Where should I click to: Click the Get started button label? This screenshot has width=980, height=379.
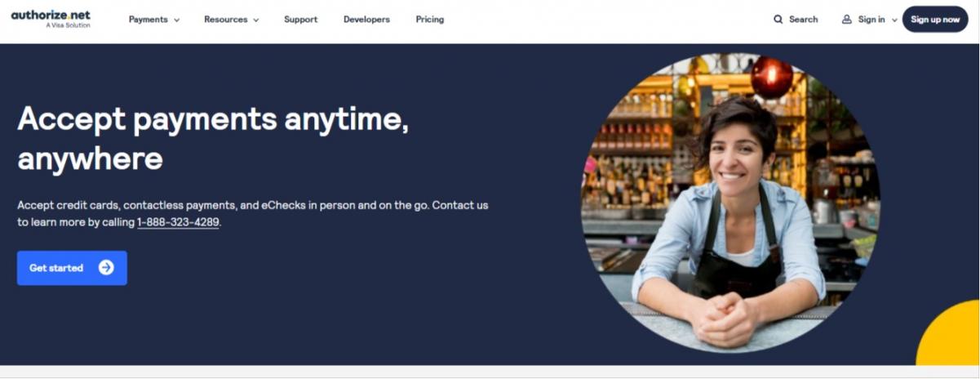(56, 268)
